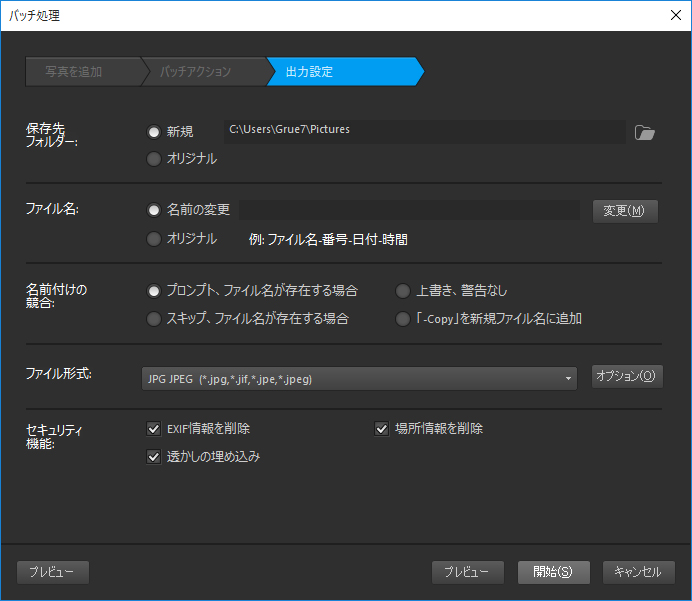692x601 pixels.
Task: Click キャンセル button
Action: tap(639, 572)
